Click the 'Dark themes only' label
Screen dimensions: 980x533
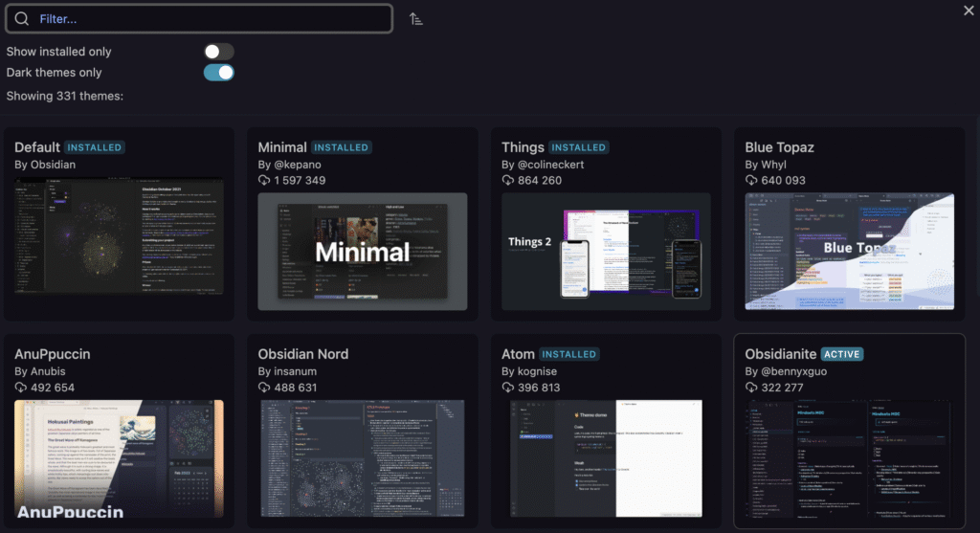click(54, 73)
